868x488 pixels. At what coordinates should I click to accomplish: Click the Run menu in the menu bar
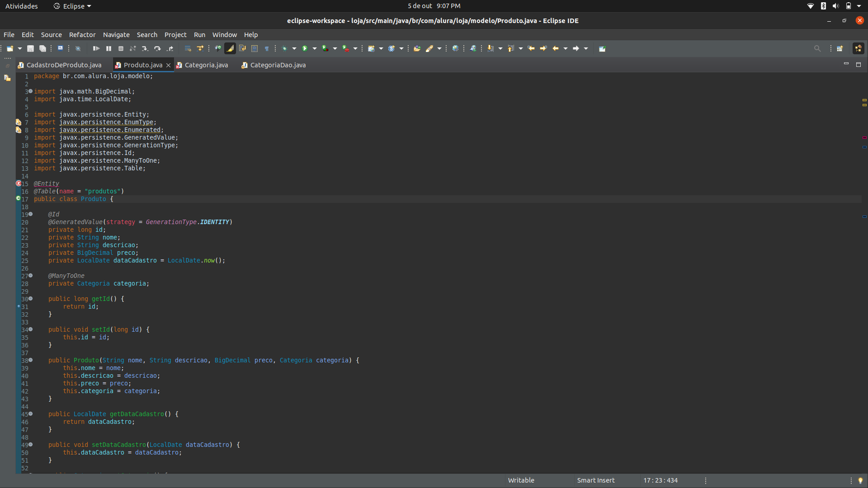pos(200,34)
